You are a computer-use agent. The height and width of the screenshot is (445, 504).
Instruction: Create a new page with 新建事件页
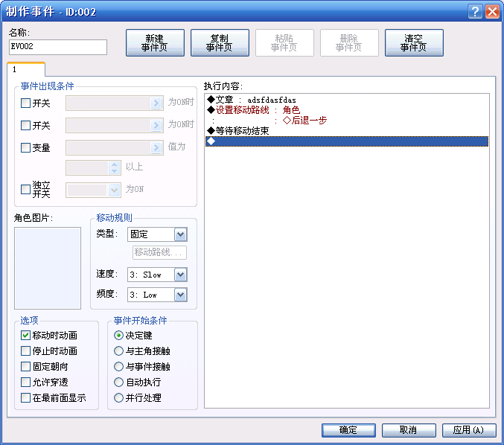(155, 42)
